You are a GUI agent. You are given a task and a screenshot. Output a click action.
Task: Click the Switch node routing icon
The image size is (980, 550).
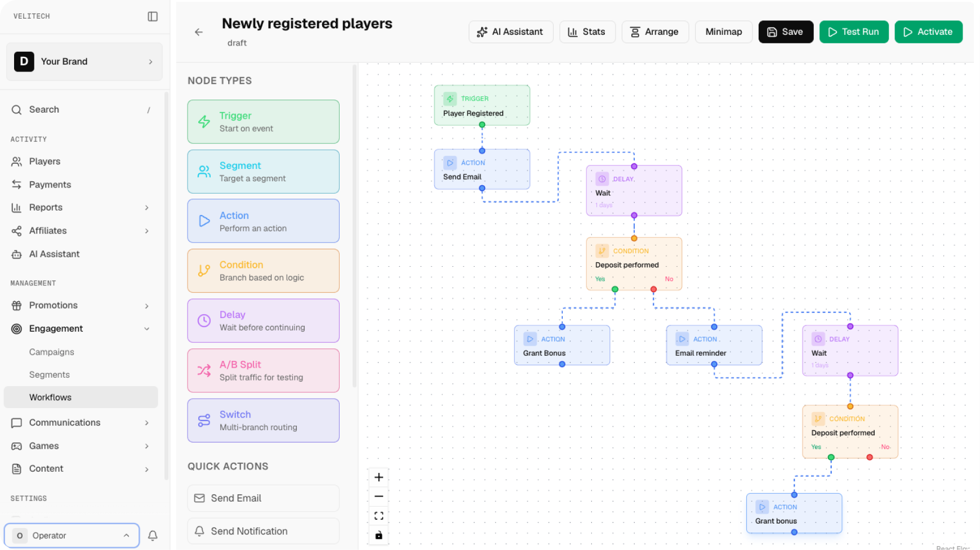204,421
